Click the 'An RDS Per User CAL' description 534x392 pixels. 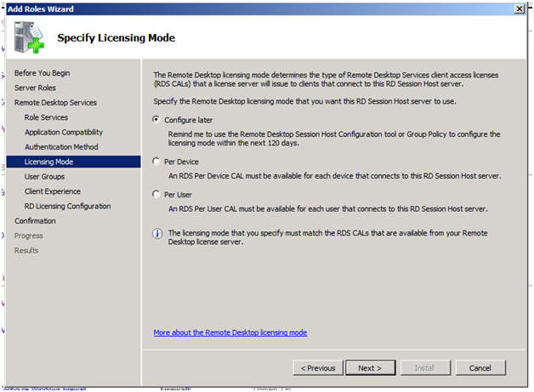[328, 209]
